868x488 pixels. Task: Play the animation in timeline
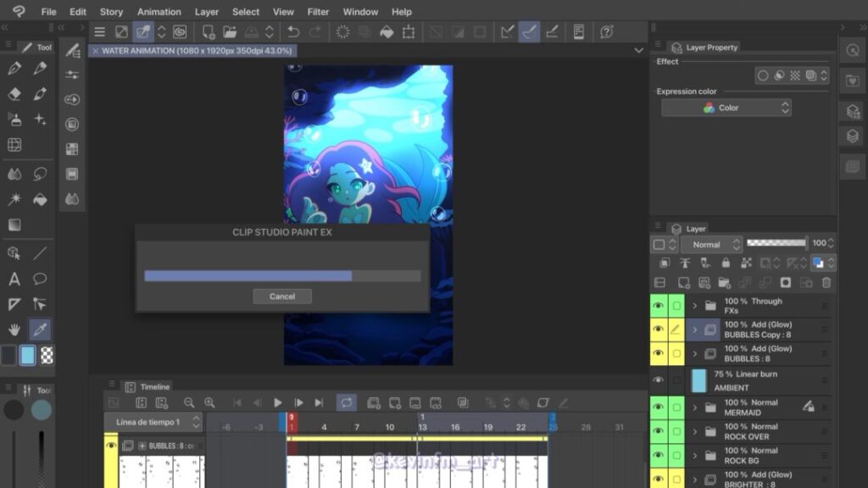click(278, 402)
